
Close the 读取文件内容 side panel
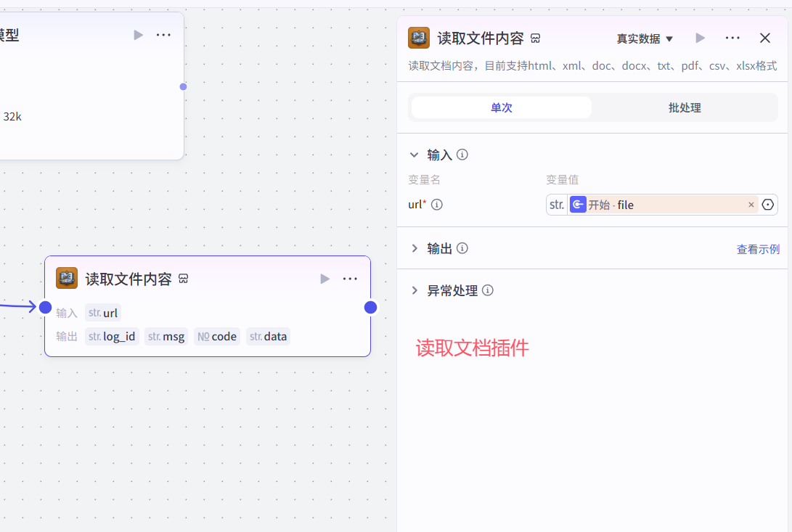(x=764, y=38)
